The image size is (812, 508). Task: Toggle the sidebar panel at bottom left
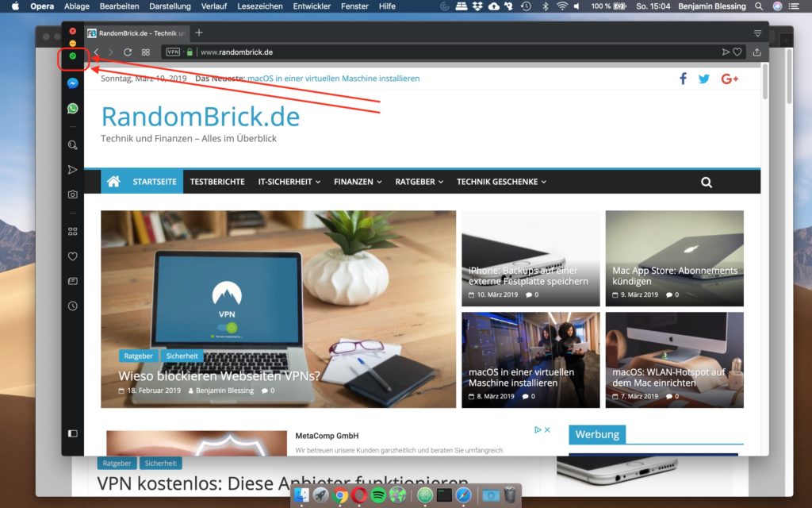[72, 433]
